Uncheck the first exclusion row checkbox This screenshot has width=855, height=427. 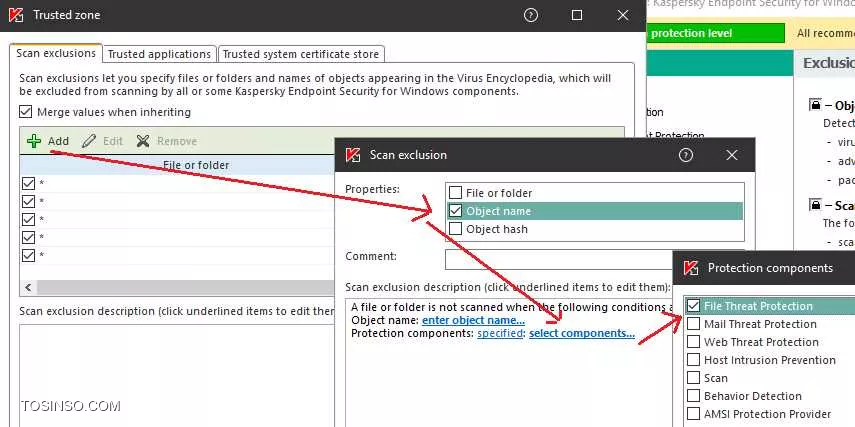[28, 183]
